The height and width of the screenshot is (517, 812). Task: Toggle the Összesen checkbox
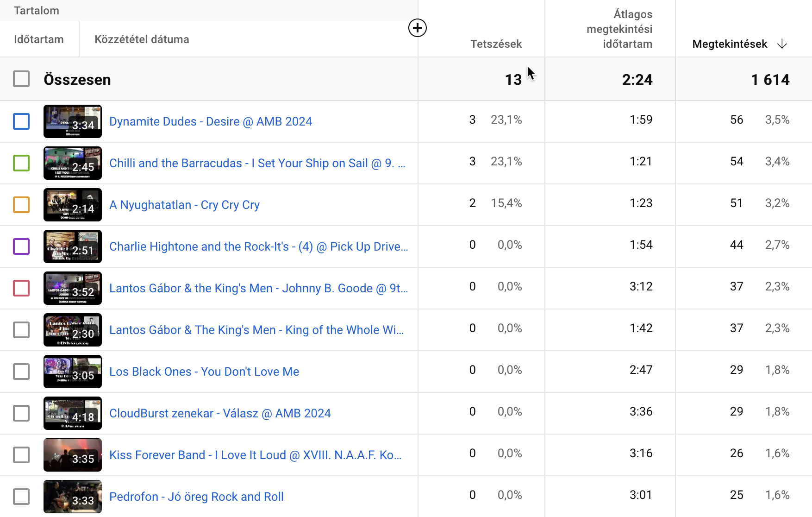pos(21,79)
